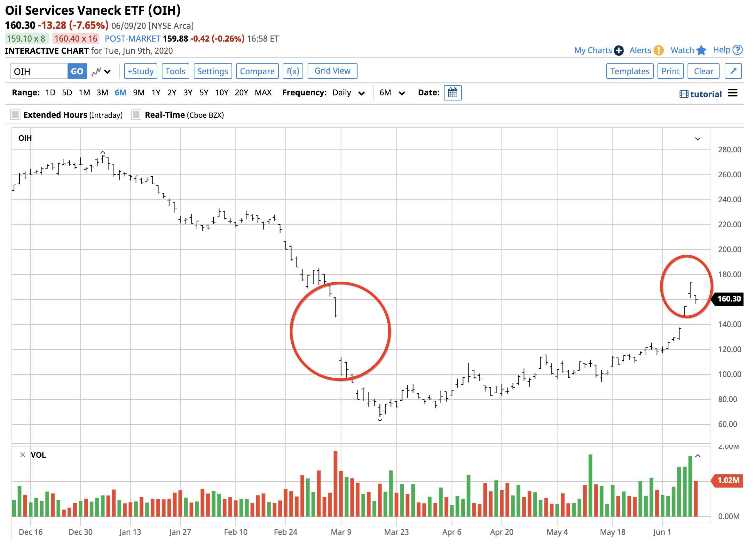The height and width of the screenshot is (546, 756).
Task: Click the GO button
Action: click(x=77, y=71)
